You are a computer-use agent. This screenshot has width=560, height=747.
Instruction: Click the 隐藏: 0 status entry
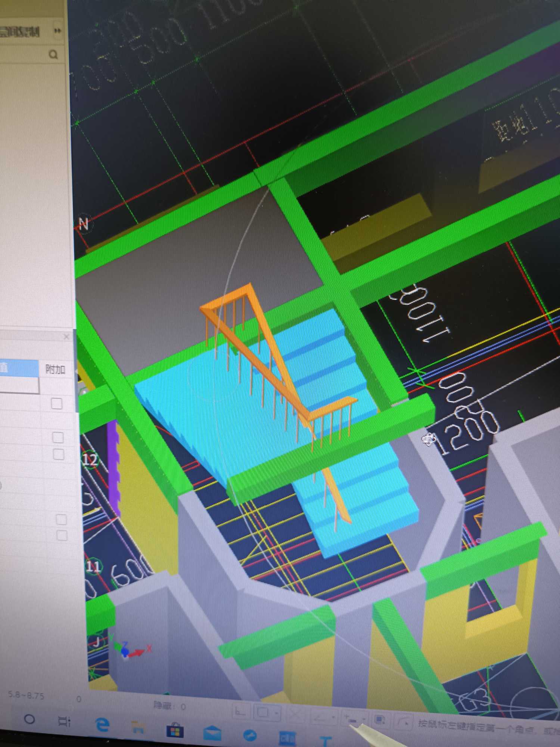pos(170,706)
